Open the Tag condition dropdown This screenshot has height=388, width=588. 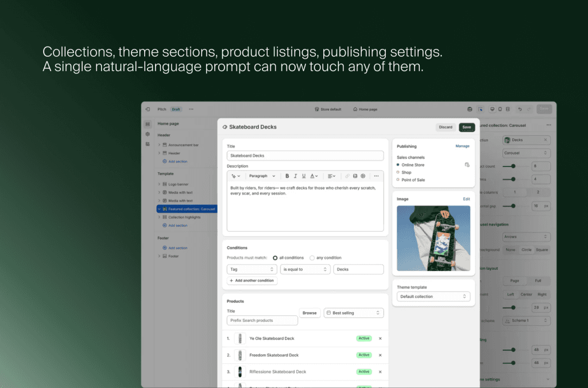tap(252, 269)
